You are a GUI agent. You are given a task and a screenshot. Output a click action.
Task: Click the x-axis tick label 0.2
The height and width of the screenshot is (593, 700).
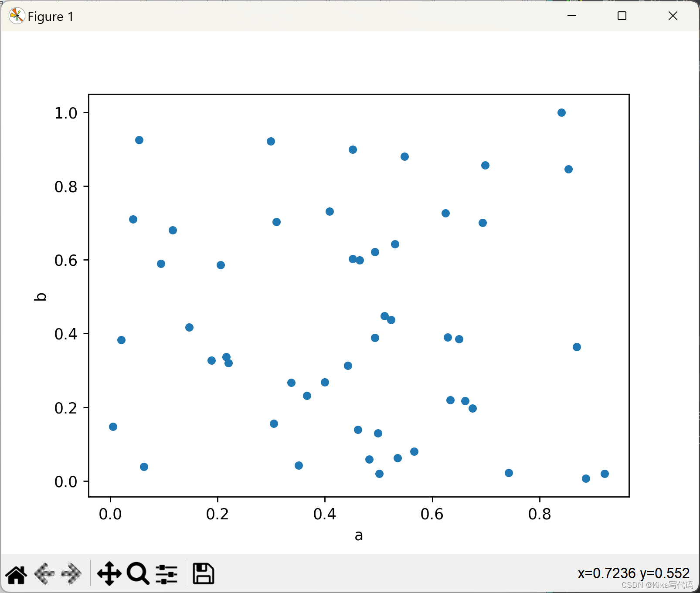point(217,514)
